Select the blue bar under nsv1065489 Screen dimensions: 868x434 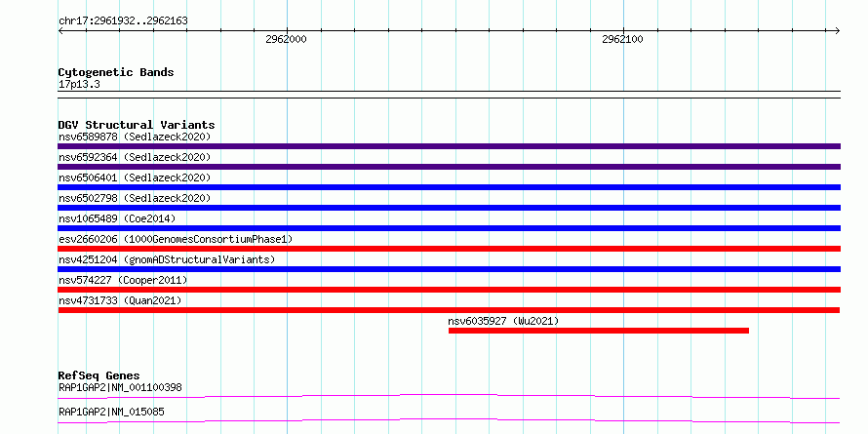pos(449,228)
